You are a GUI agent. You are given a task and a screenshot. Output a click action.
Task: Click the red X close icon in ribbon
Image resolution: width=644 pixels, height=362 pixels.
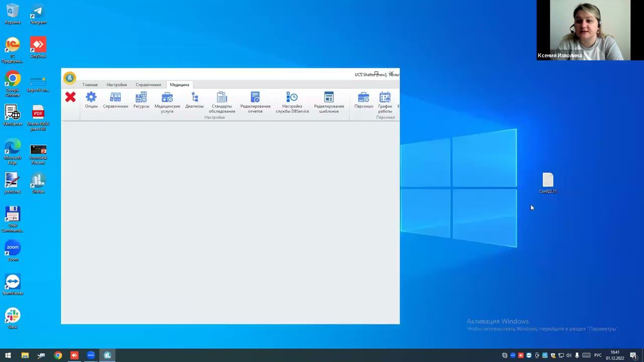coord(70,97)
